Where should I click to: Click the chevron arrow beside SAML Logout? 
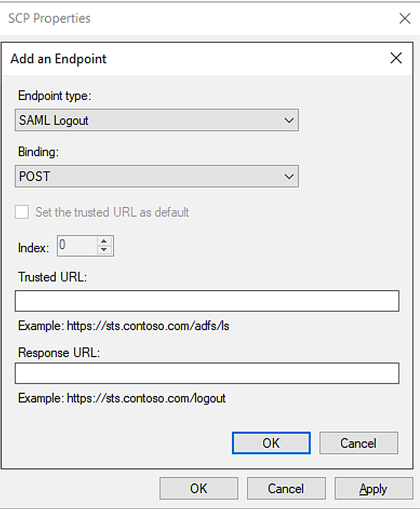pyautogui.click(x=289, y=120)
